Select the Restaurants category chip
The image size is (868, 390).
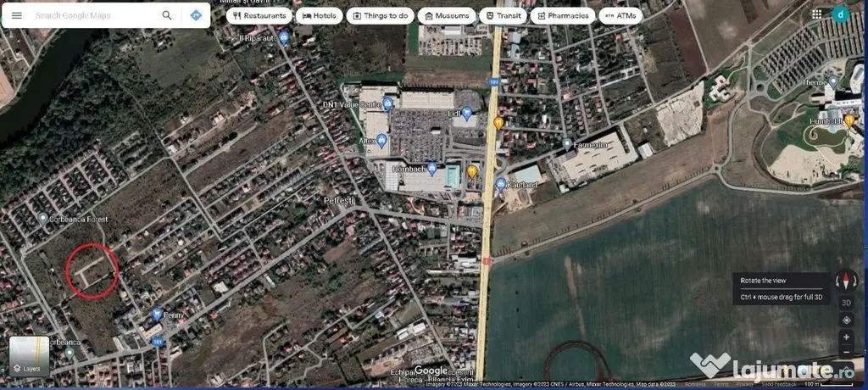259,15
